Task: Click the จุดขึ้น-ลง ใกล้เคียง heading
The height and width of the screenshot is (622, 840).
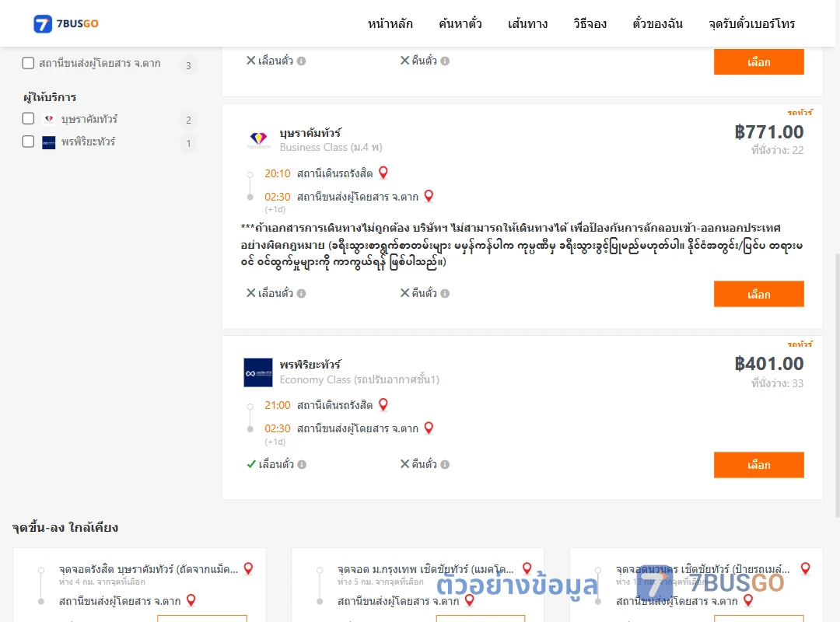Action: 65,528
